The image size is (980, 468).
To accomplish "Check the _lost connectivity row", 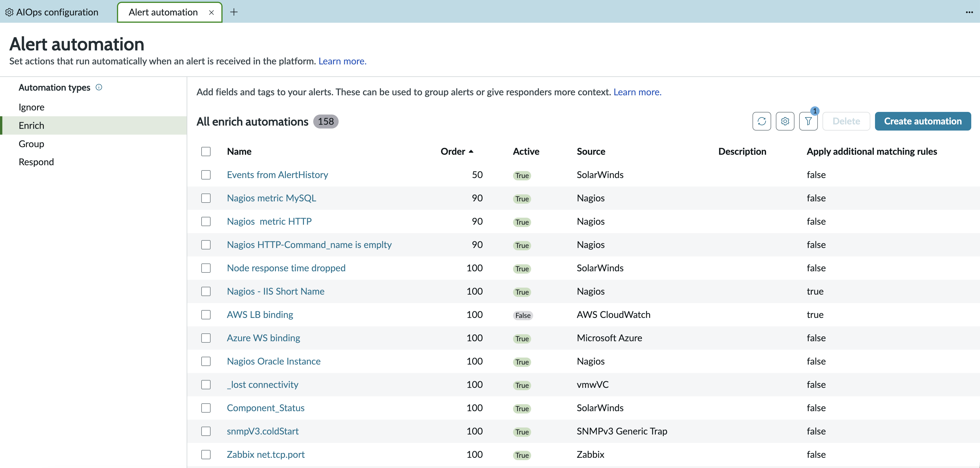I will tap(206, 385).
